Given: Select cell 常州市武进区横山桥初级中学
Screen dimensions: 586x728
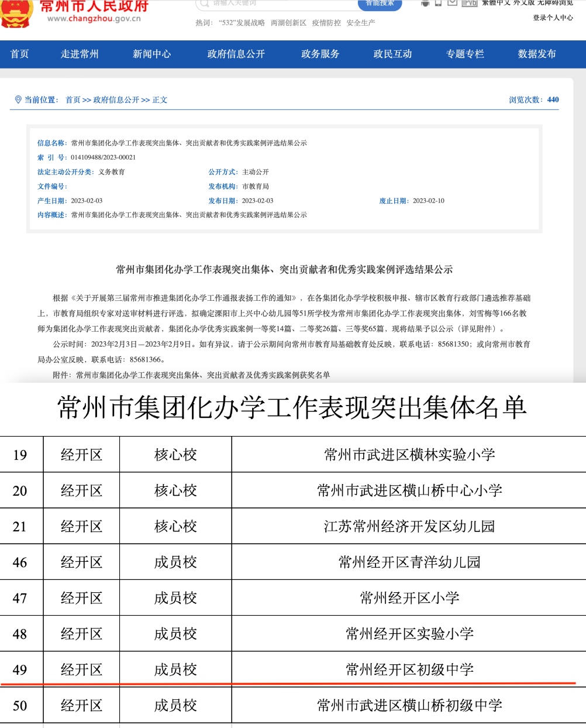Looking at the screenshot, I should (x=409, y=705).
